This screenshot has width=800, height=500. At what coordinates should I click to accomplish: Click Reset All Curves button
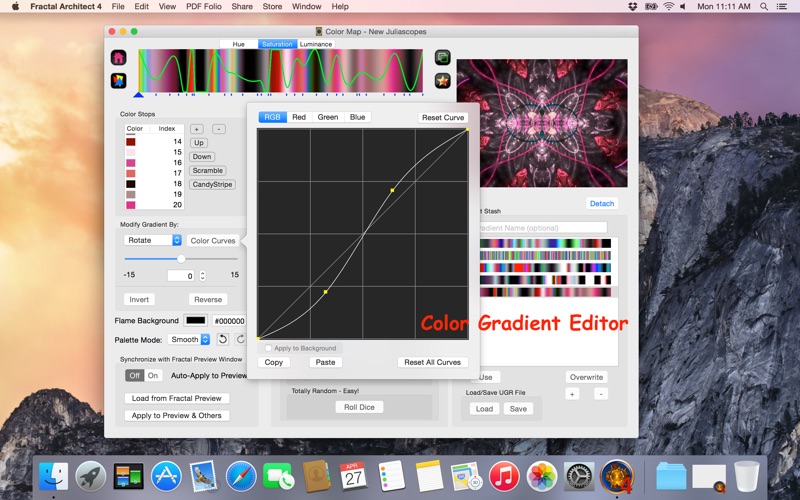pyautogui.click(x=433, y=362)
